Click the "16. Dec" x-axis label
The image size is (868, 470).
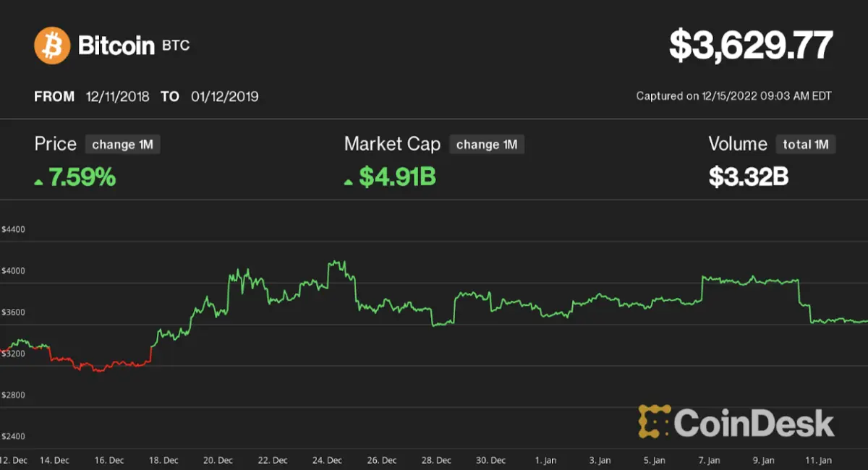click(109, 460)
